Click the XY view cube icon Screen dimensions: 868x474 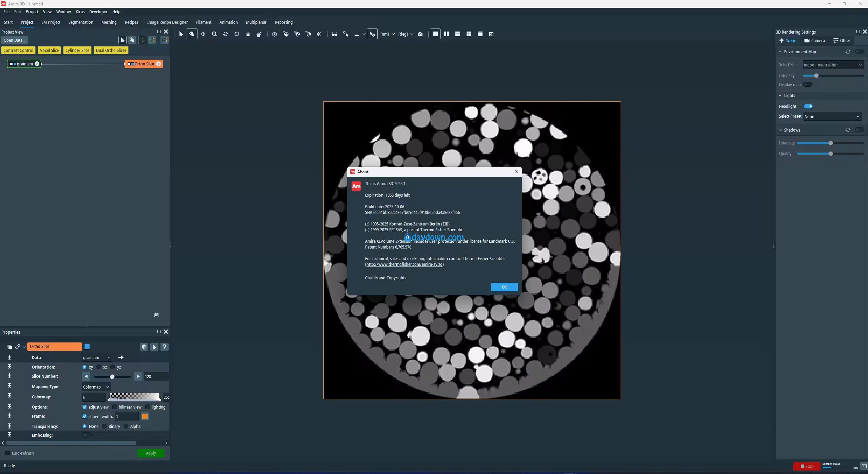[286, 34]
